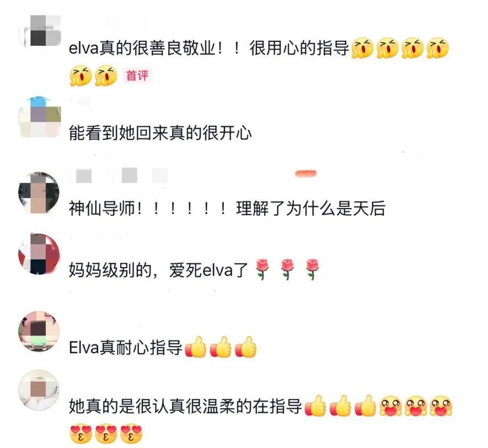Click the first commenter's pixelated avatar
The width and height of the screenshot is (488, 448).
(x=40, y=31)
